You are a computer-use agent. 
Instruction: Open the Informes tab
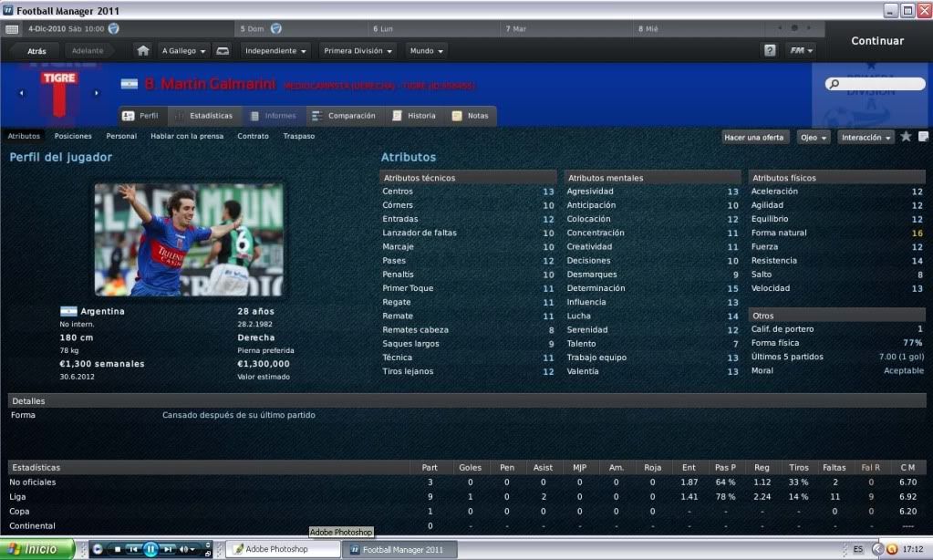[x=273, y=116]
